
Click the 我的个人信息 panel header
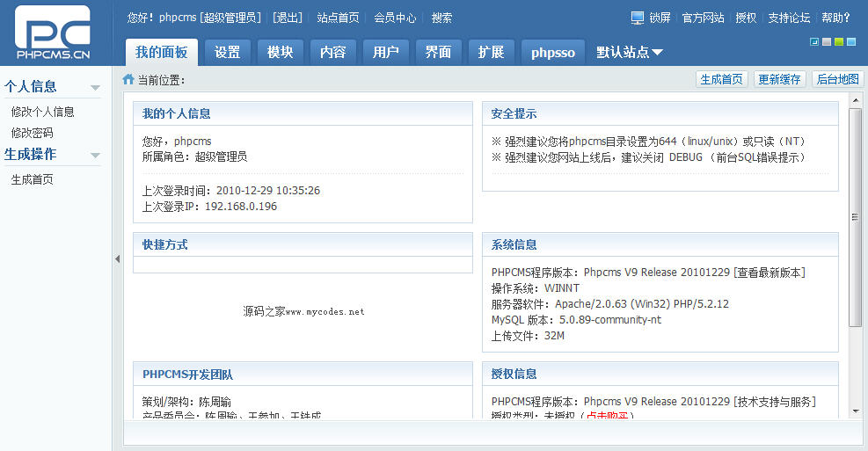303,113
